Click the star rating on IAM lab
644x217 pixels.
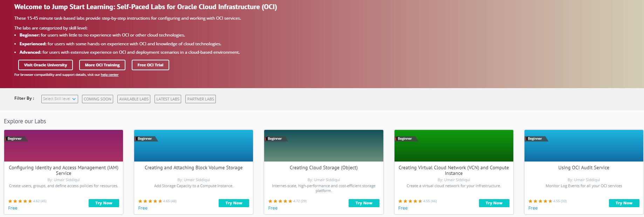click(20, 201)
